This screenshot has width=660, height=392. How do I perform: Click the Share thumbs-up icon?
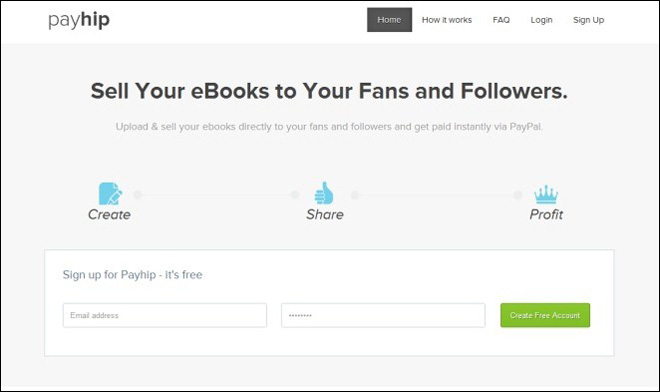pos(324,193)
